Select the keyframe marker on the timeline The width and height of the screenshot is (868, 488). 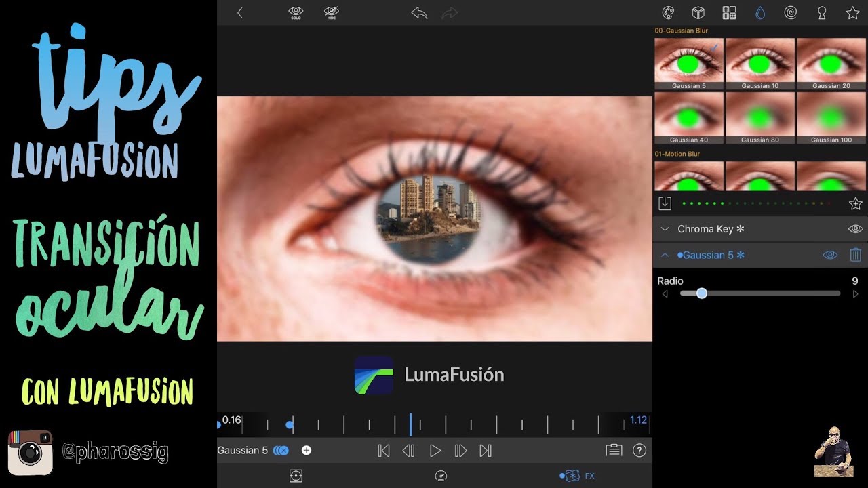pos(290,425)
